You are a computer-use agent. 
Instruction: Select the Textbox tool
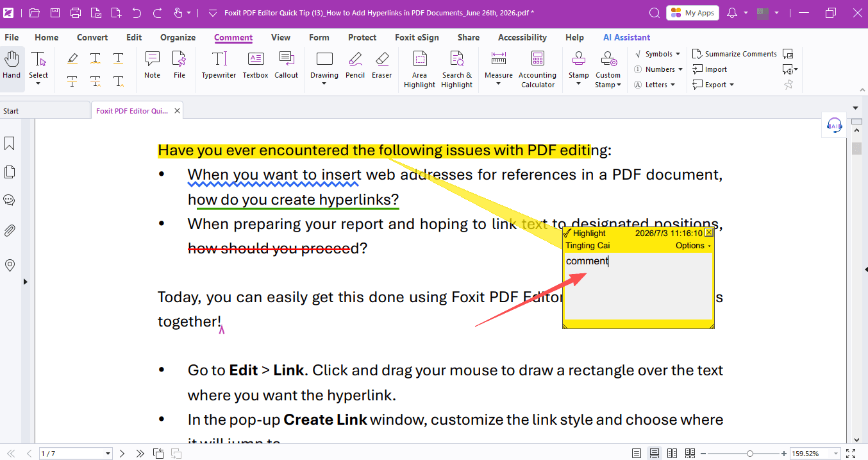pos(256,65)
